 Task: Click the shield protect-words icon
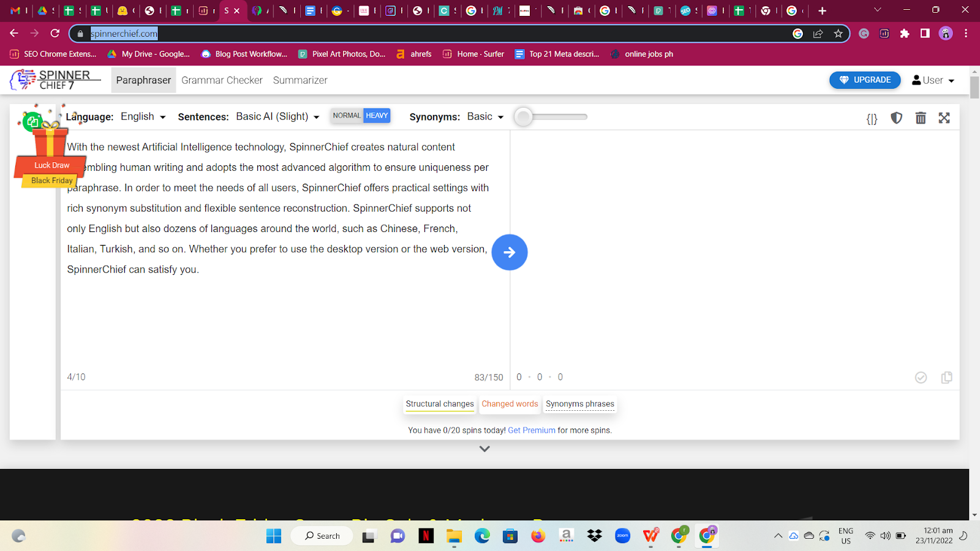896,118
